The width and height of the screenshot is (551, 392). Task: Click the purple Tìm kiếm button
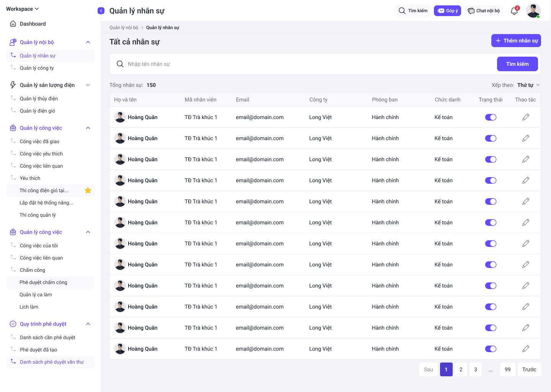point(517,64)
